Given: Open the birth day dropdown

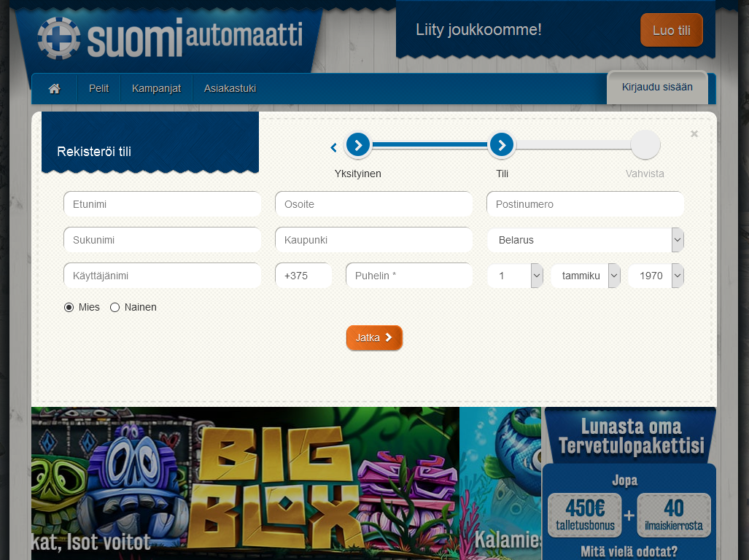Looking at the screenshot, I should [515, 276].
